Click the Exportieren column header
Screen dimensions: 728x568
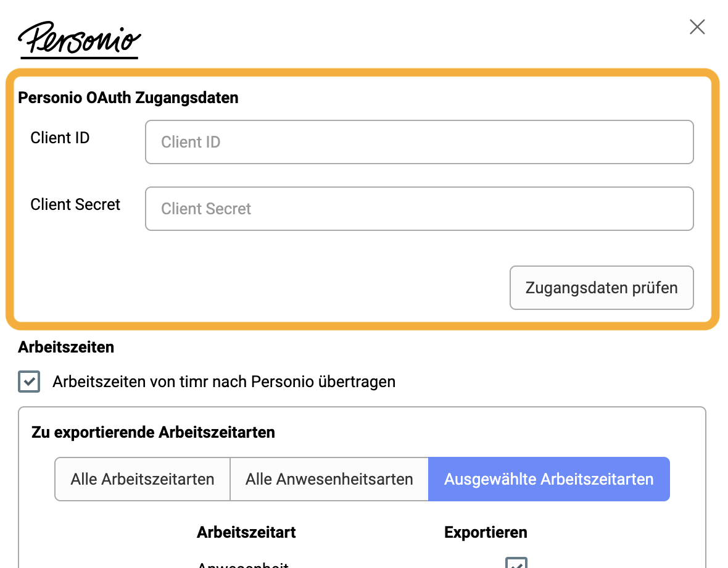click(x=486, y=532)
